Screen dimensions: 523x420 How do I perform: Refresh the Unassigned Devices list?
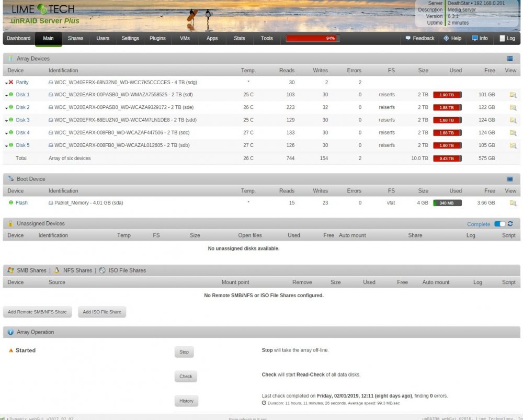pos(510,224)
